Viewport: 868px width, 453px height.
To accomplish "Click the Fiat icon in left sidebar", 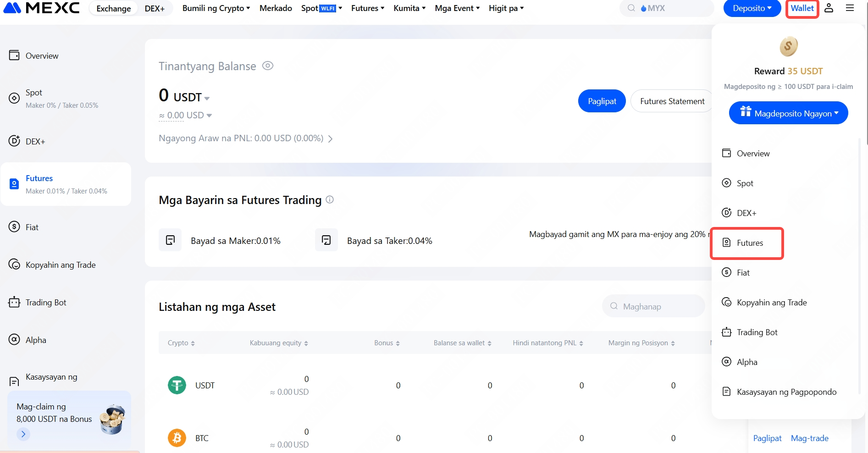I will click(14, 226).
